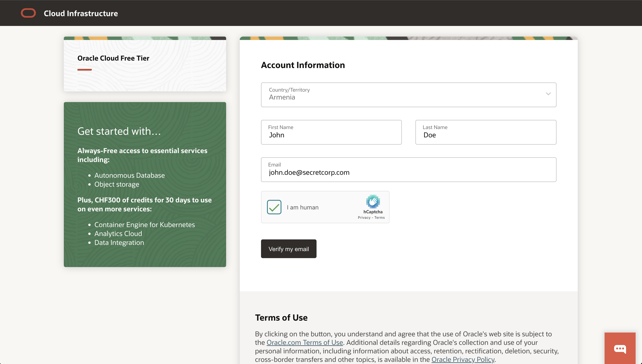The image size is (642, 364).
Task: Click the Last Name input field
Action: click(486, 132)
